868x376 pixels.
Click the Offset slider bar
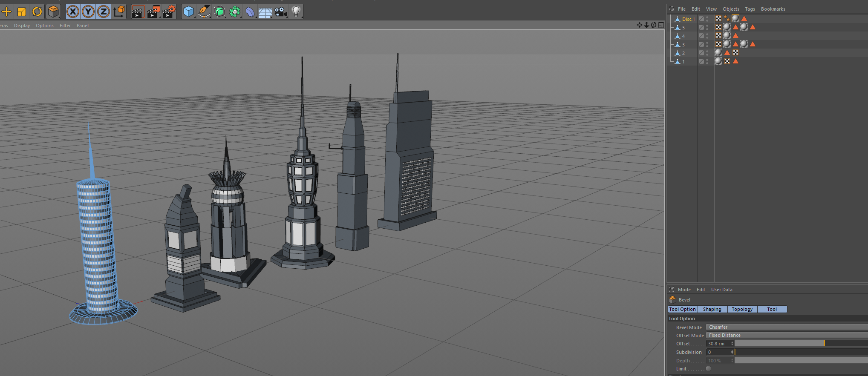coord(801,343)
